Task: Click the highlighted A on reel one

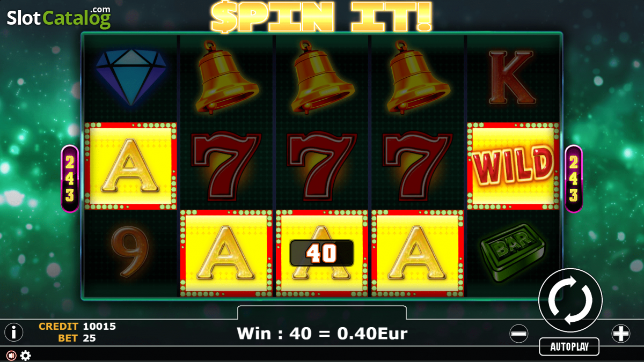Action: click(x=130, y=166)
